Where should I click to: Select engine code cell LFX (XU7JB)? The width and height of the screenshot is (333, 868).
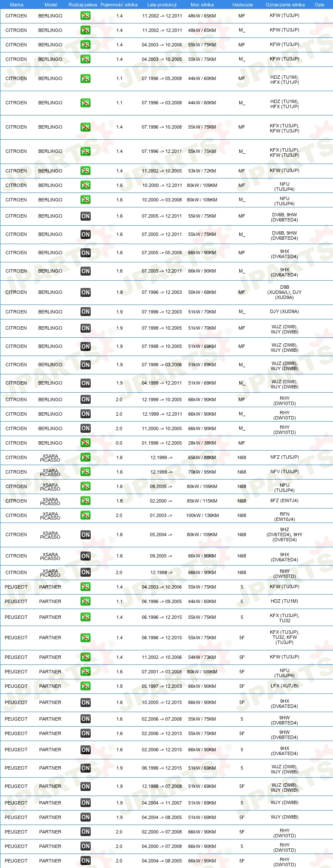point(284,686)
